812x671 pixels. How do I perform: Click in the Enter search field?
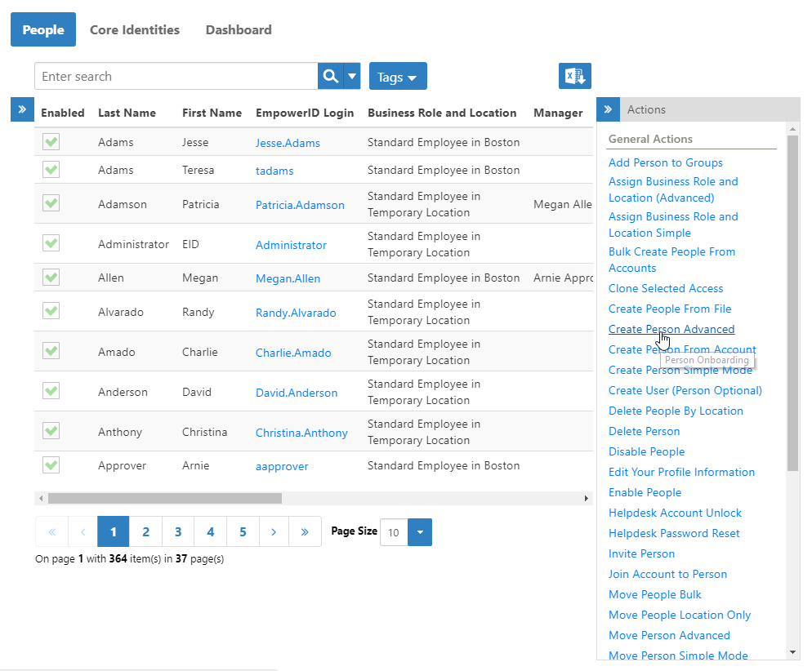176,76
